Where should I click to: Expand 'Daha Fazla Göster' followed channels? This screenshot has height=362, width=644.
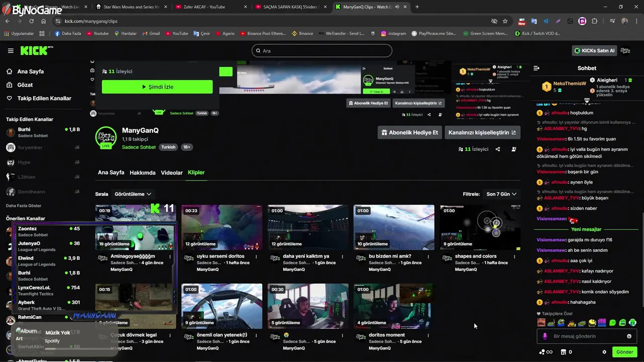coord(24,206)
